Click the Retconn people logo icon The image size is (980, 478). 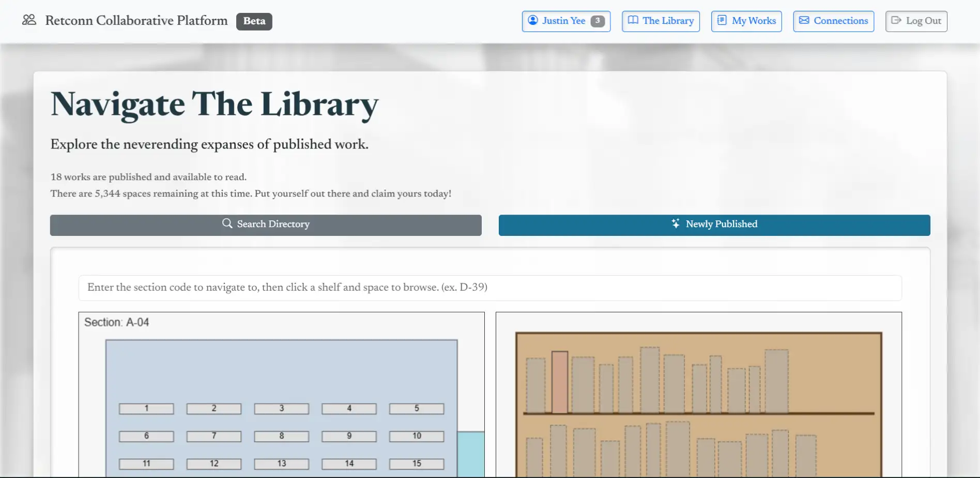tap(29, 20)
